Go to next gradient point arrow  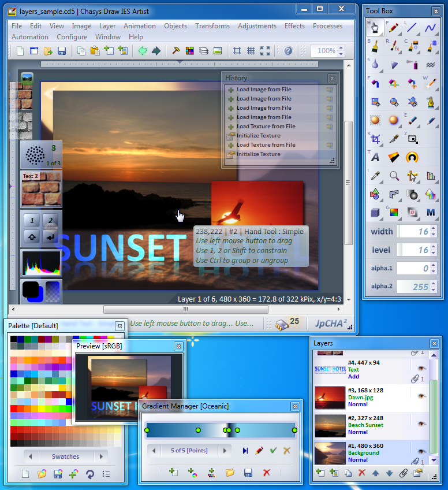(x=225, y=451)
